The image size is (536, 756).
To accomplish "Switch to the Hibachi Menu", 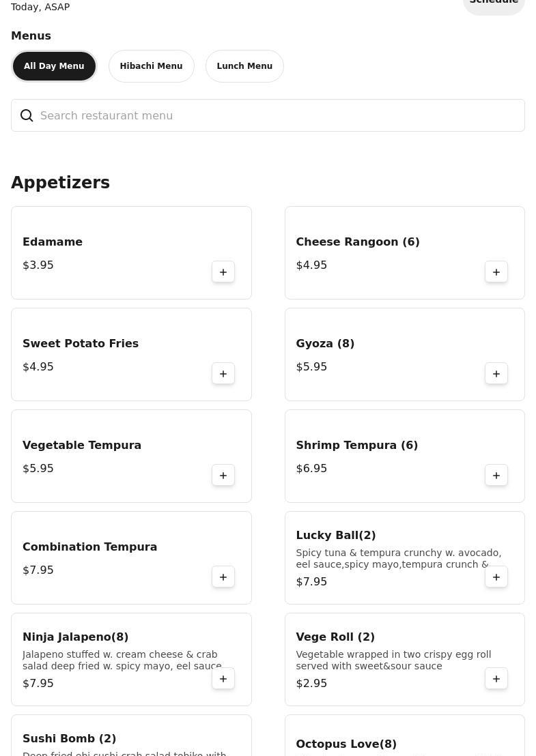I will click(x=151, y=66).
